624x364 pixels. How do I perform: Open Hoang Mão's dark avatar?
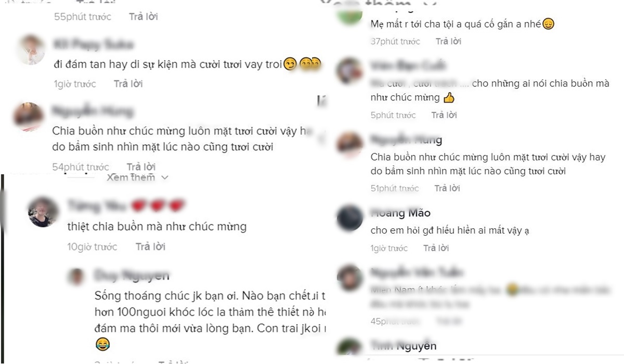pyautogui.click(x=350, y=218)
